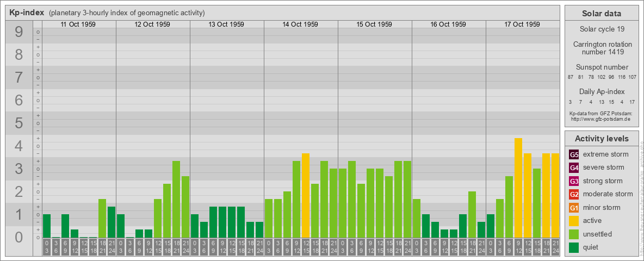Viewport: 644px width, 261px height.
Task: Click the '13 Oct 1959' date header
Action: click(x=226, y=24)
